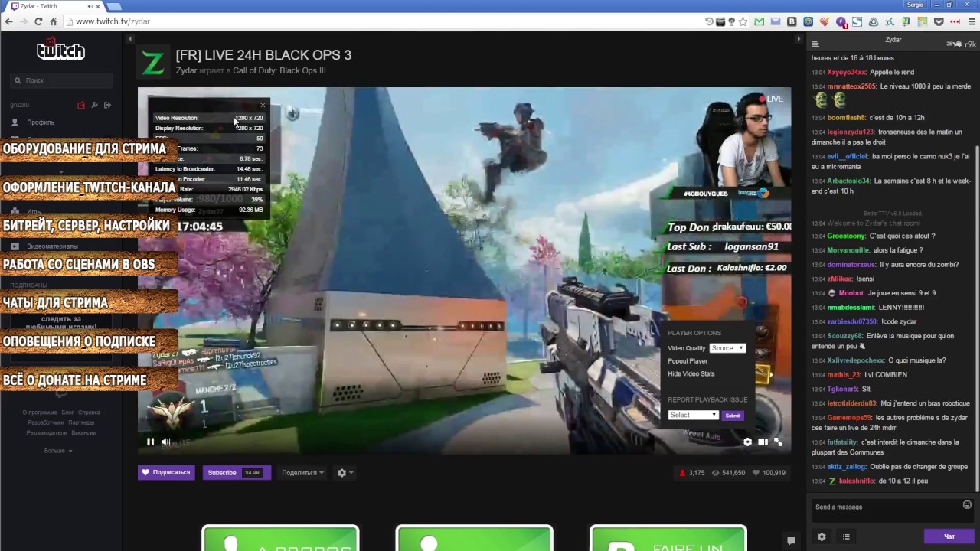980x551 pixels.
Task: Open the Gmail extension icon
Action: [759, 21]
